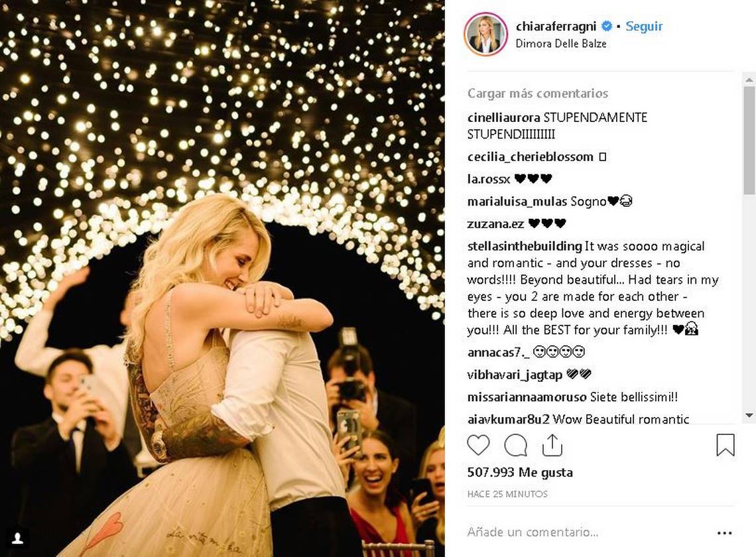Screen dimensions: 756x557
Task: Share the post via share icon
Action: pos(552,445)
